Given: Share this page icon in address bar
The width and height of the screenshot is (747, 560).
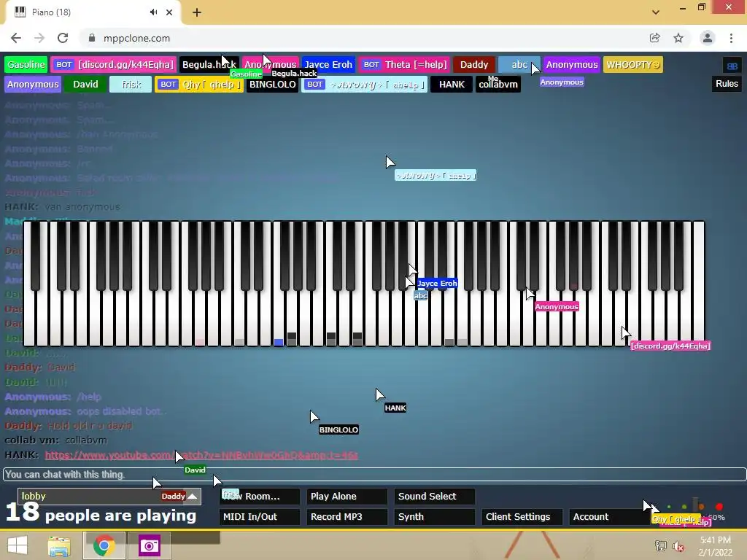Looking at the screenshot, I should click(654, 38).
